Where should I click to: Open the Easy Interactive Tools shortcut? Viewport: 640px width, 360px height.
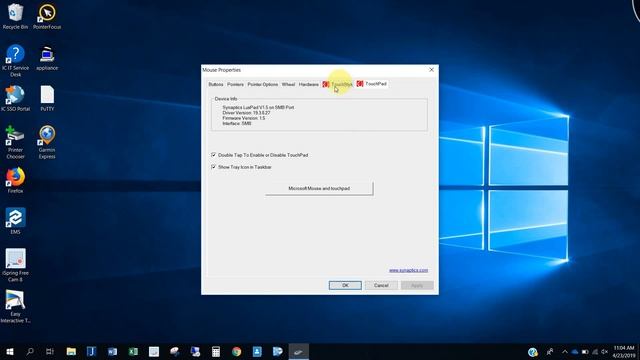[x=15, y=307]
